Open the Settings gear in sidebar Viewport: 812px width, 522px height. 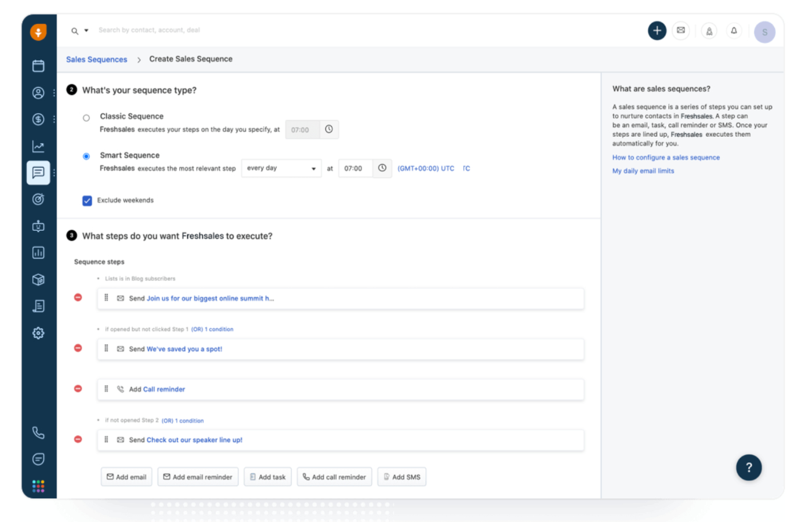[x=38, y=333]
